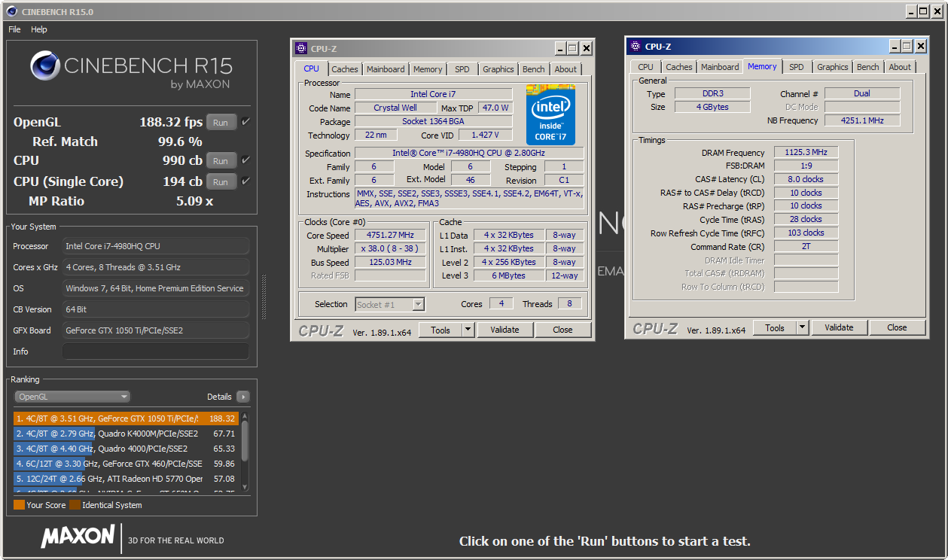This screenshot has width=948, height=560.
Task: Open Bench tab in CPU window
Action: point(534,69)
